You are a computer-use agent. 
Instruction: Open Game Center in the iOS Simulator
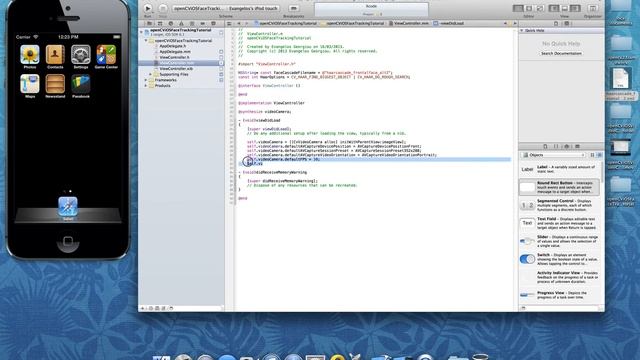click(x=106, y=55)
